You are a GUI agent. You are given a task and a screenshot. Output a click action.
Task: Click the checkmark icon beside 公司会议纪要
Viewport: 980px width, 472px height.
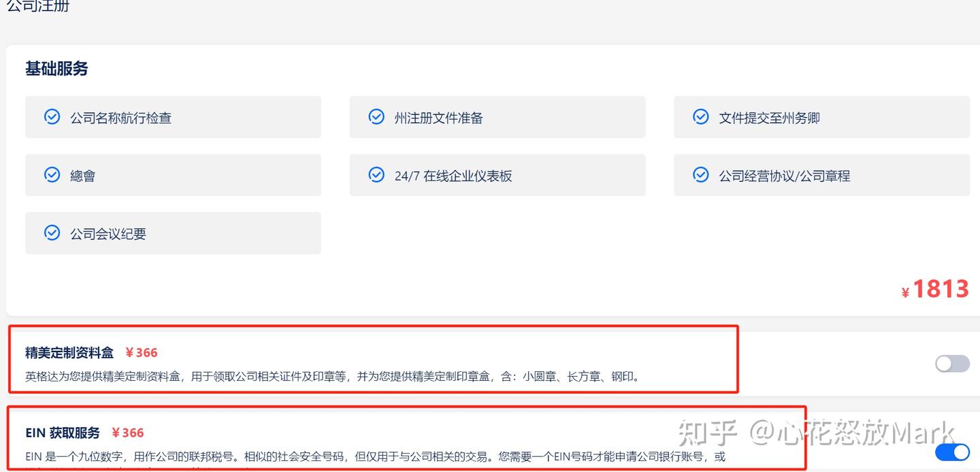52,232
